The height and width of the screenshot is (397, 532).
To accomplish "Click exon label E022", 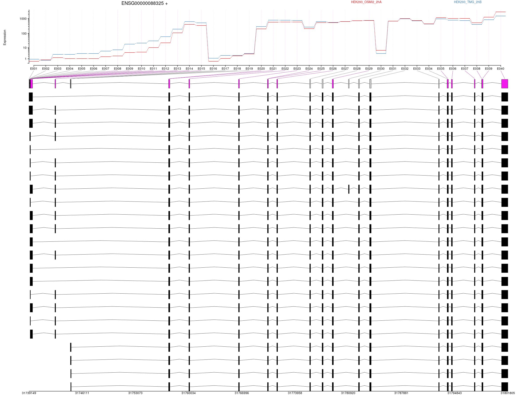I will [285, 69].
